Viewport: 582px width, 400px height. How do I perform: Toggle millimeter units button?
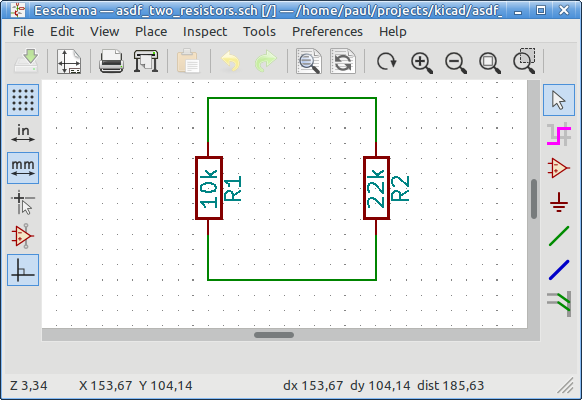point(23,168)
